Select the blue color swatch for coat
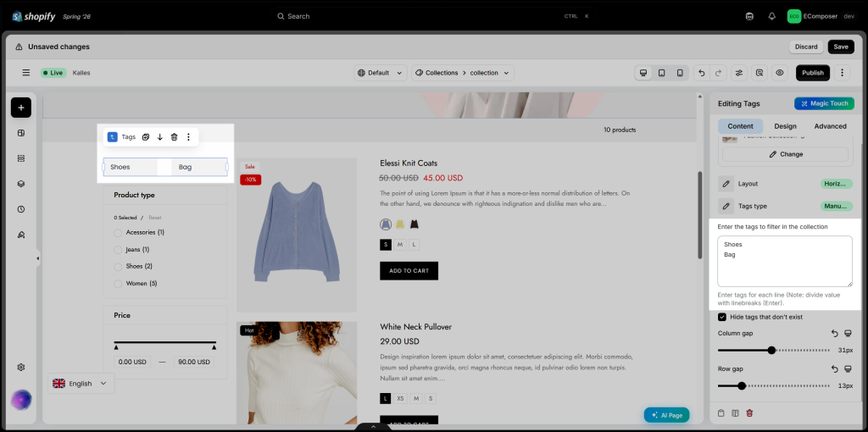 [386, 224]
